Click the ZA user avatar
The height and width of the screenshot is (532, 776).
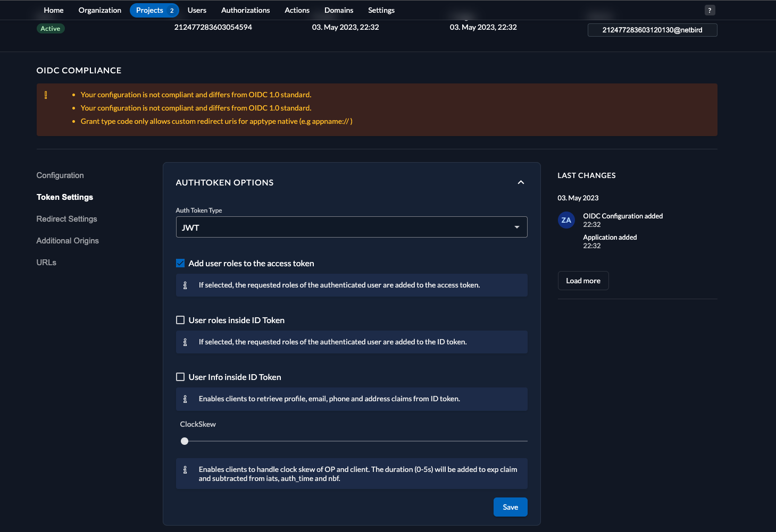[566, 220]
